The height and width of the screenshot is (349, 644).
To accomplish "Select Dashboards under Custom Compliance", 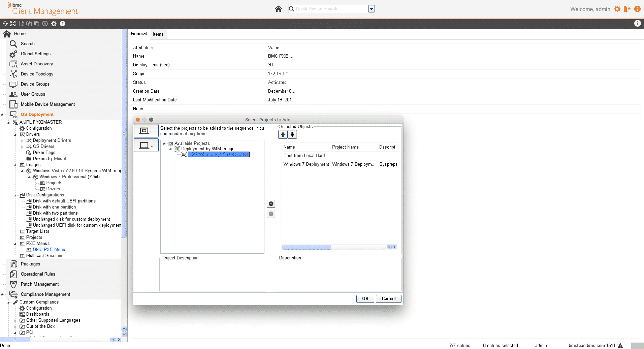I will pos(37,314).
